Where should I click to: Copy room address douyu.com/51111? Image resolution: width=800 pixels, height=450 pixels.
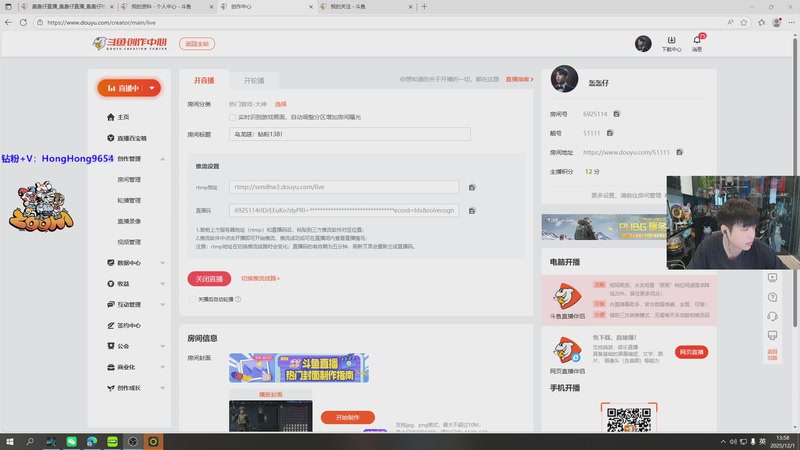[679, 152]
